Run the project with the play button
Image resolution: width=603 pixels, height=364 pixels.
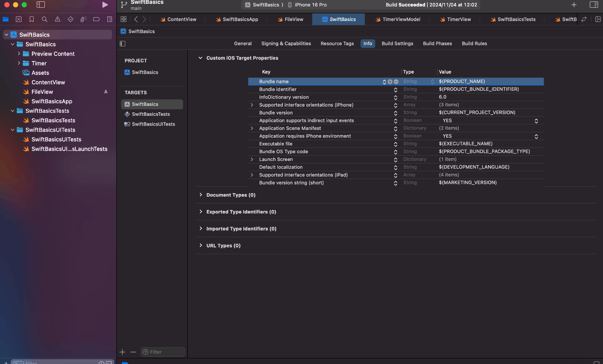[x=105, y=5]
